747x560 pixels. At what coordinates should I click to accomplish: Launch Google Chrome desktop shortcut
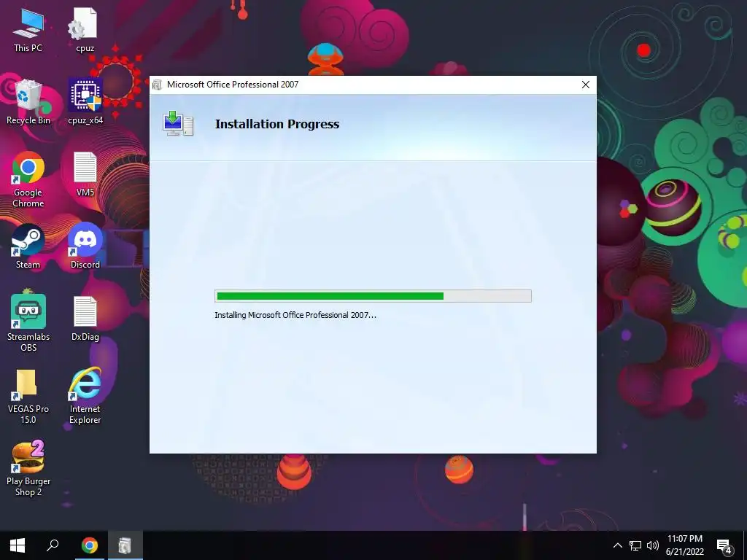point(28,179)
